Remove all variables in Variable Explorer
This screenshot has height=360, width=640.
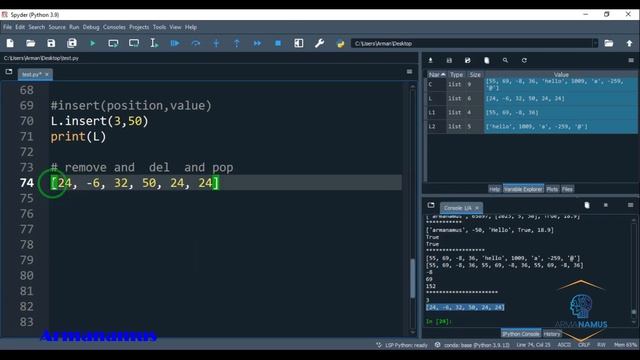coord(487,60)
